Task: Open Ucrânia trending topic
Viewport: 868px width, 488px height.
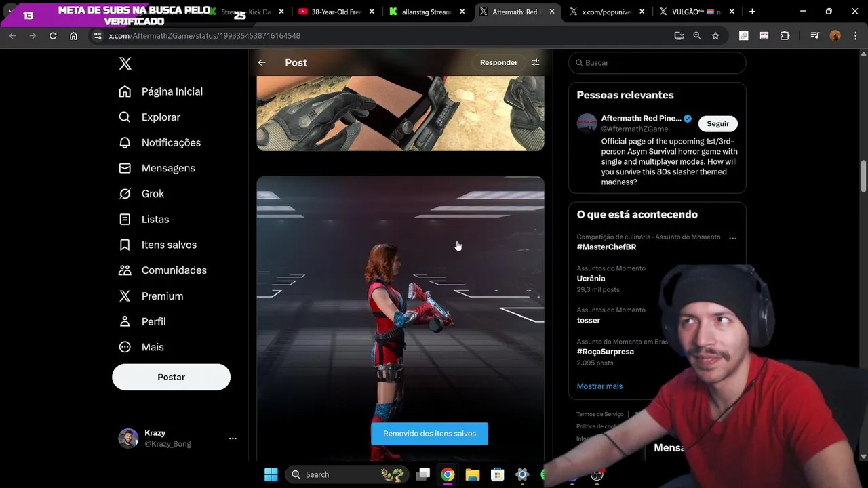Action: [591, 279]
